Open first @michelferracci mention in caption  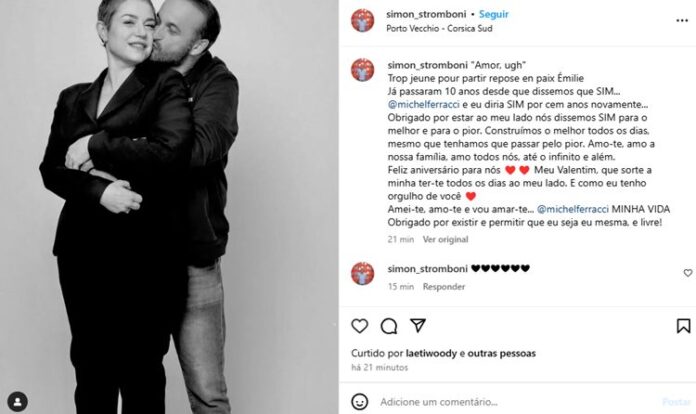(x=423, y=105)
